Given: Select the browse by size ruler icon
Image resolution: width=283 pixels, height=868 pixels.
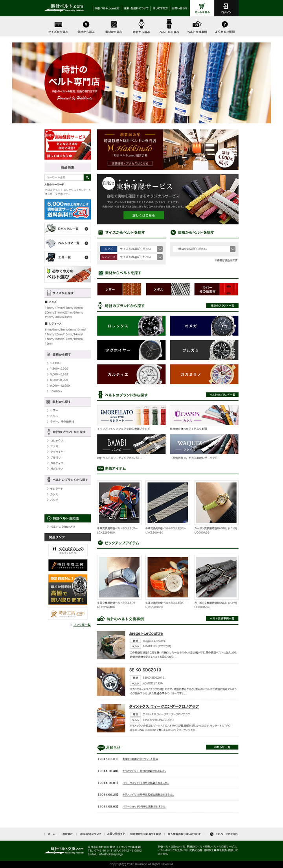Looking at the screenshot, I should pos(58,24).
